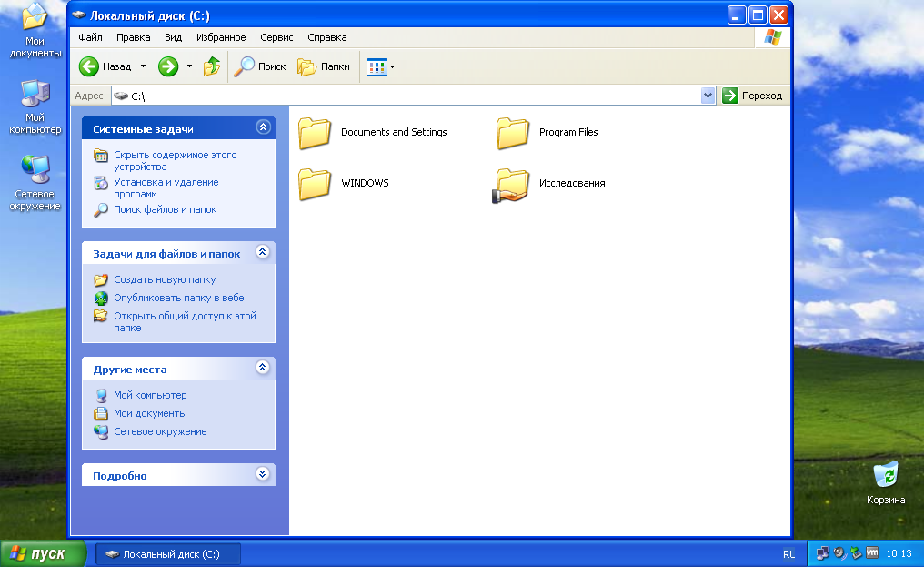
Task: Click the Сетевое окружение icon in sidebar
Action: 101,432
